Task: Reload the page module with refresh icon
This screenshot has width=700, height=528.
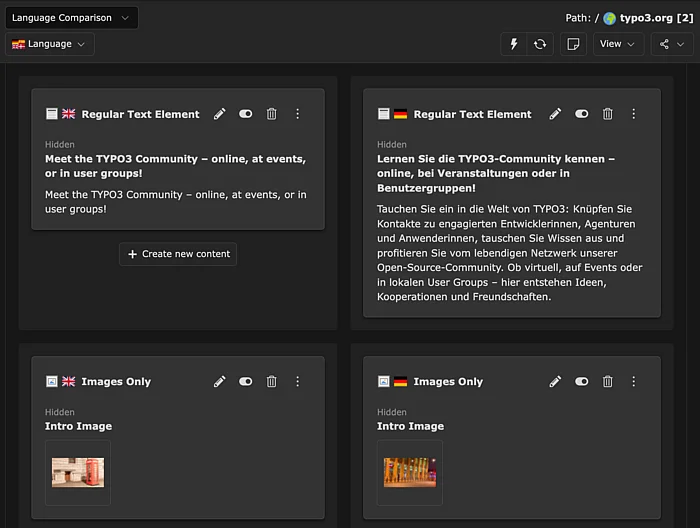Action: click(540, 44)
